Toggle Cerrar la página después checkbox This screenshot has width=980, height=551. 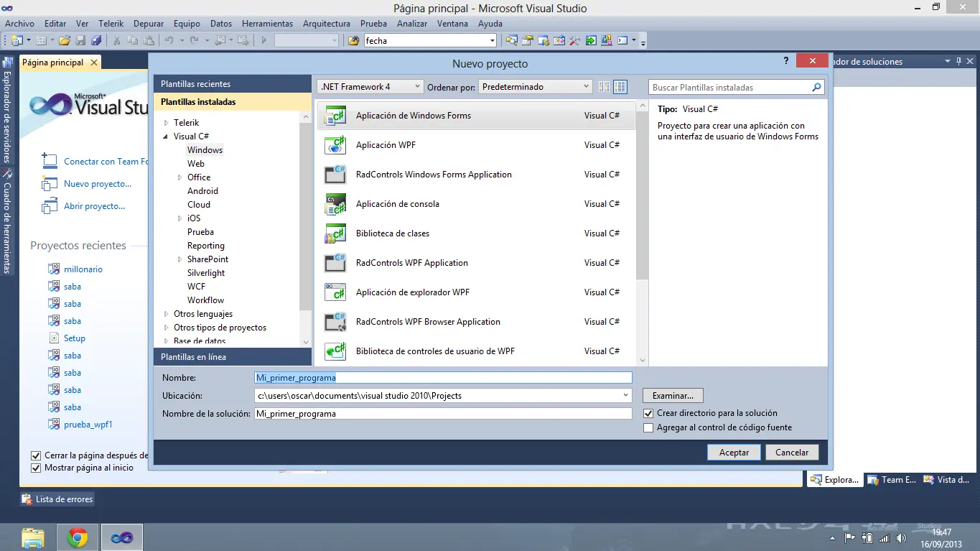(x=36, y=455)
